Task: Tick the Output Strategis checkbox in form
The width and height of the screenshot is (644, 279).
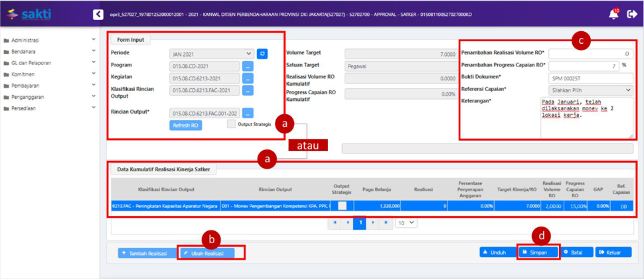Action: pyautogui.click(x=231, y=124)
